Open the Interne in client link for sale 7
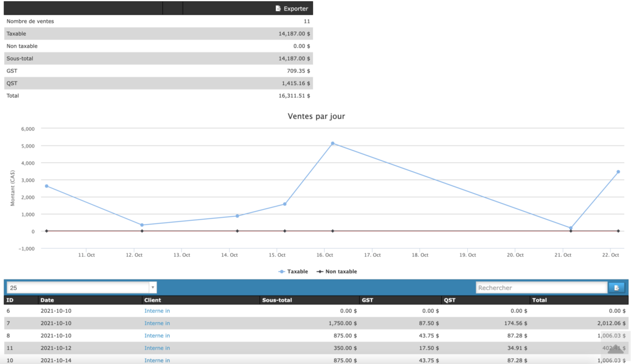The height and width of the screenshot is (364, 632). click(157, 323)
